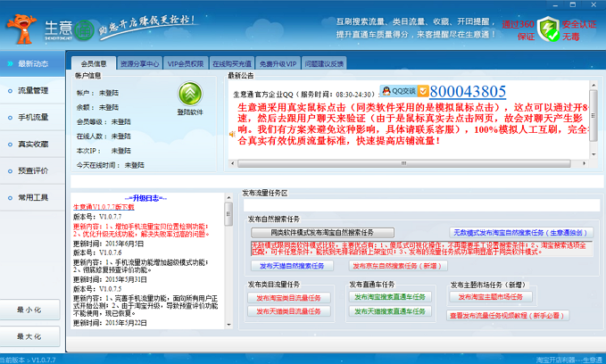606x364 pixels.
Task: Click the 最大化 button in sidebar
Action: (29, 336)
